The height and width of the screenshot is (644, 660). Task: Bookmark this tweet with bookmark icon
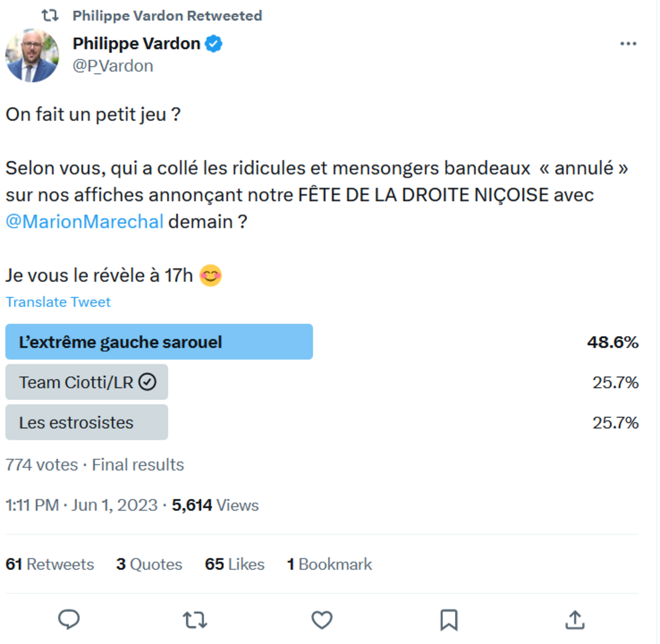tap(449, 620)
